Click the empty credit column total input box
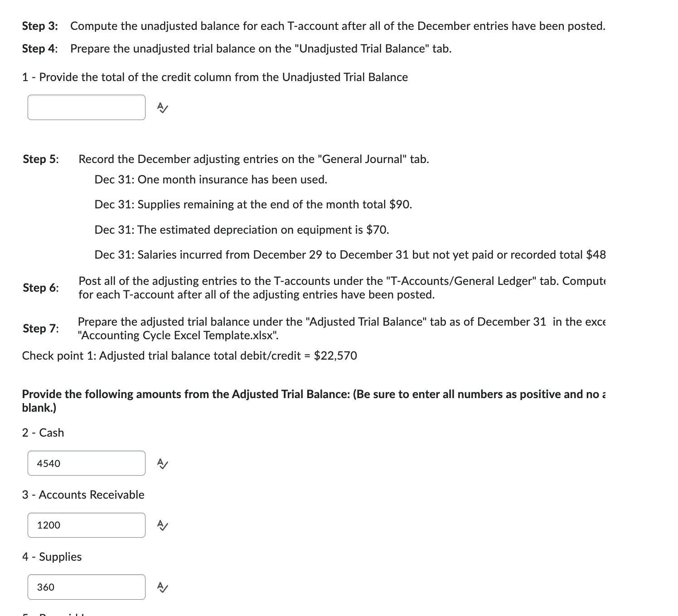Image resolution: width=678 pixels, height=616 pixels. [86, 107]
